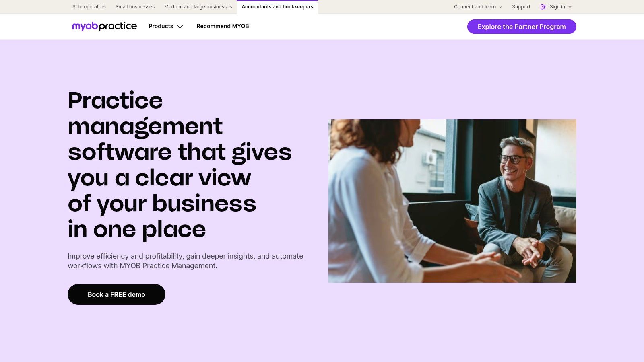Expand the Connect and learn dropdown arrow
This screenshot has width=644, height=362.
point(501,7)
